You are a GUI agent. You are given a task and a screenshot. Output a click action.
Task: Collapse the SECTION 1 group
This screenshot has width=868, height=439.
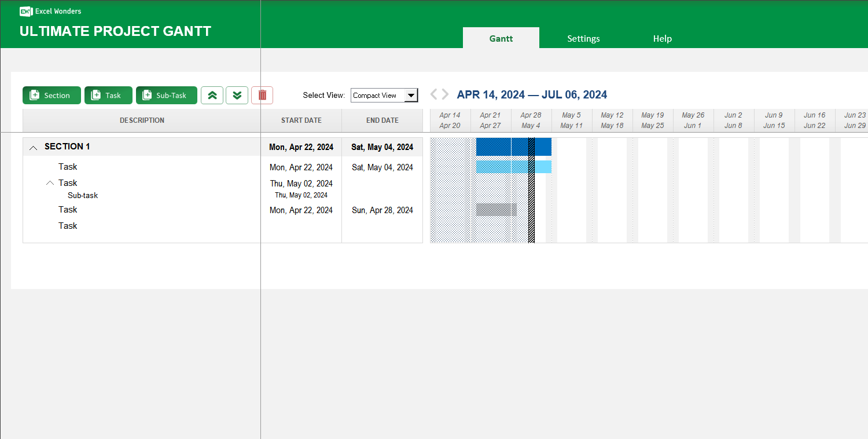click(x=33, y=147)
